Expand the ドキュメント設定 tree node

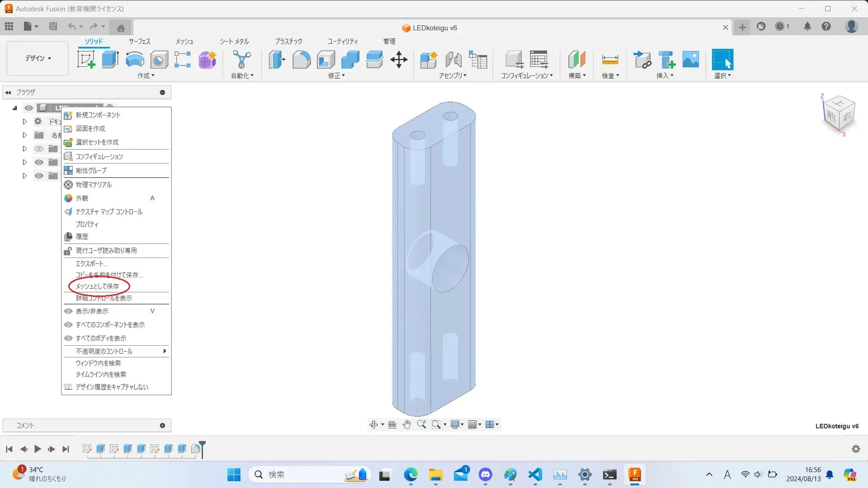tap(25, 122)
